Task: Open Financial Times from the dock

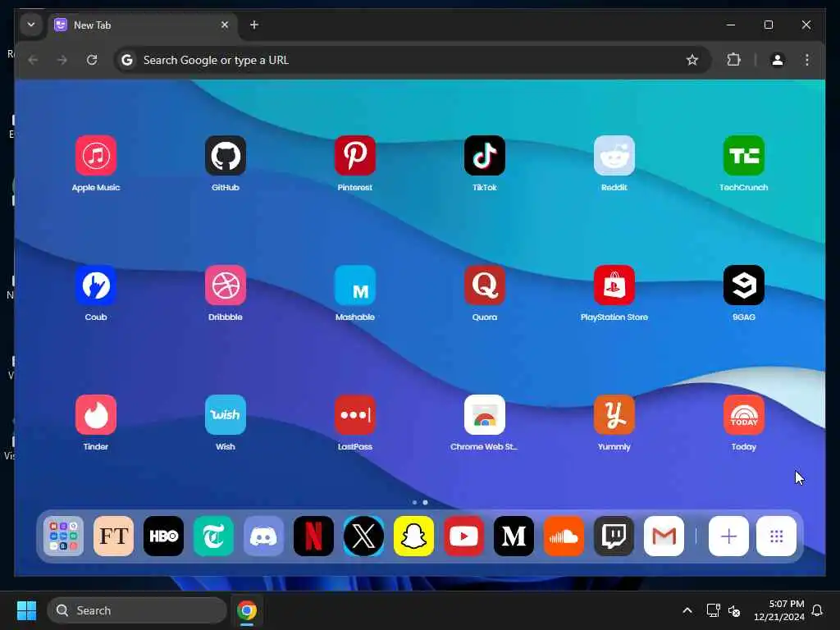Action: tap(113, 536)
